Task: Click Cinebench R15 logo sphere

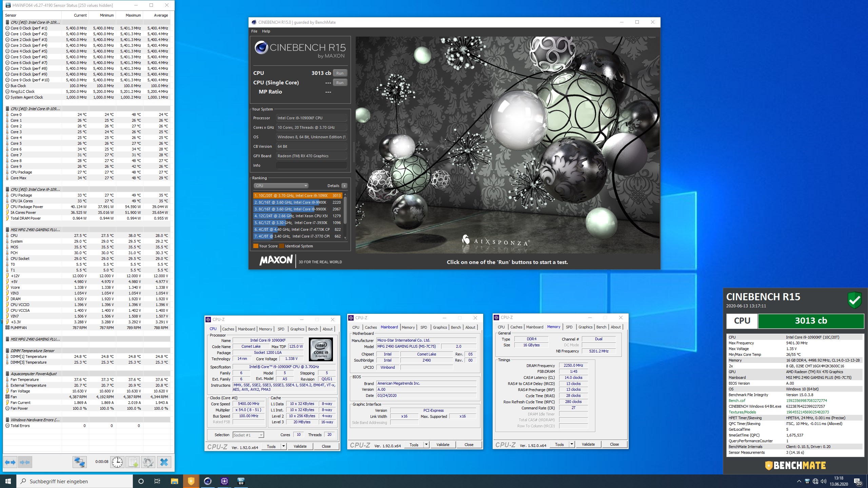Action: pyautogui.click(x=261, y=47)
